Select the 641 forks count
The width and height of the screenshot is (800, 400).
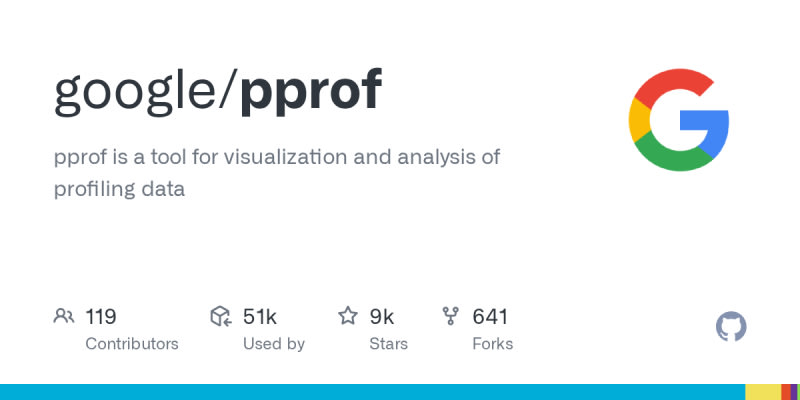[490, 317]
